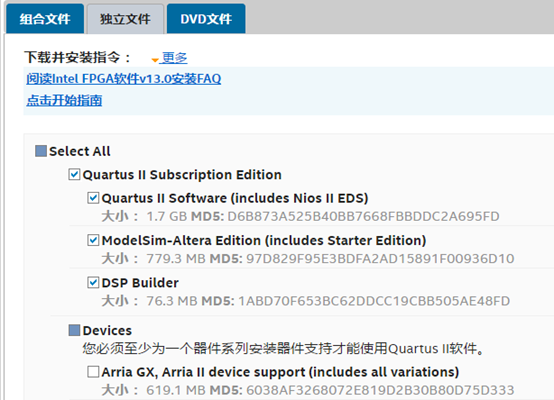Open the Intel FPGA v13.0 安装FAQ link
The height and width of the screenshot is (400, 554).
point(124,78)
